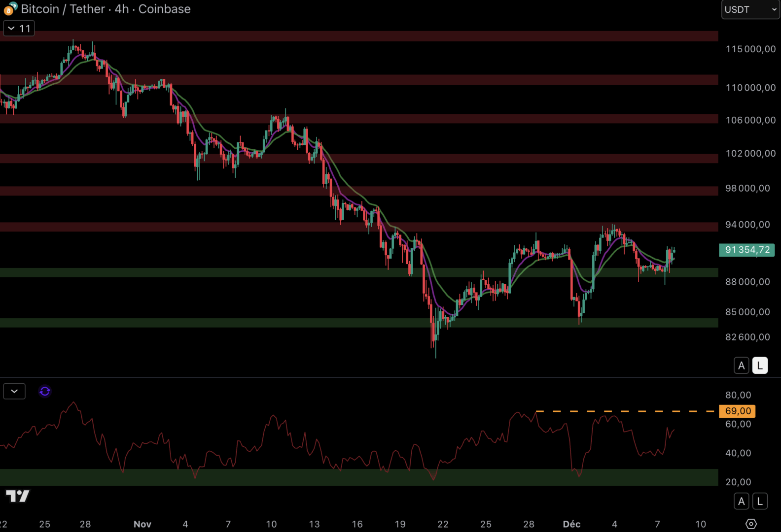Click the Bitcoin / Tether chart title
781x532 pixels.
pos(106,9)
